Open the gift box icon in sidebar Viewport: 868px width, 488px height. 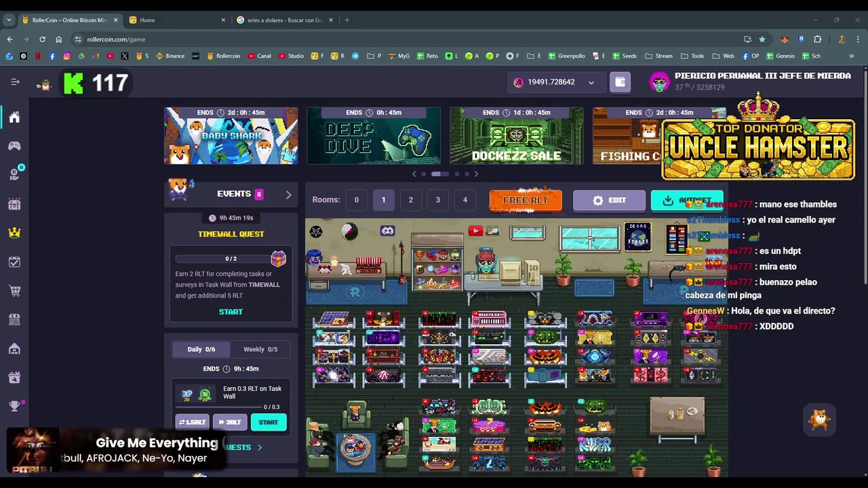tap(14, 378)
